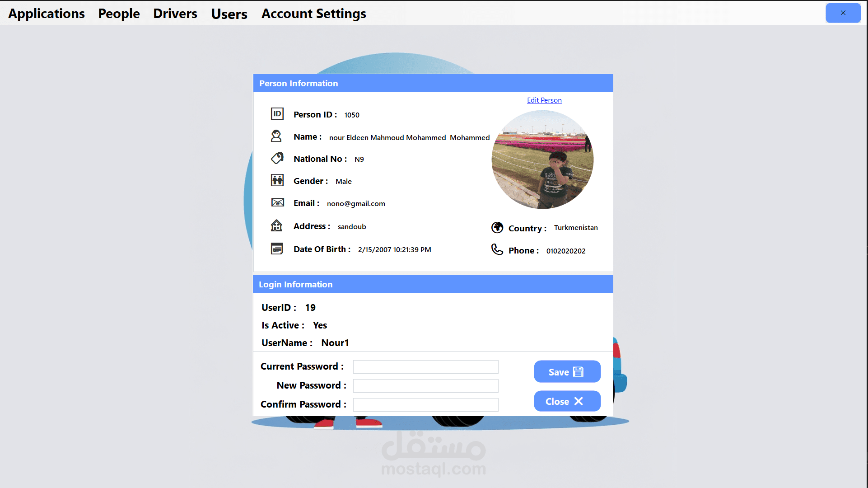Open the Account Settings menu
The width and height of the screenshot is (868, 488).
click(313, 14)
